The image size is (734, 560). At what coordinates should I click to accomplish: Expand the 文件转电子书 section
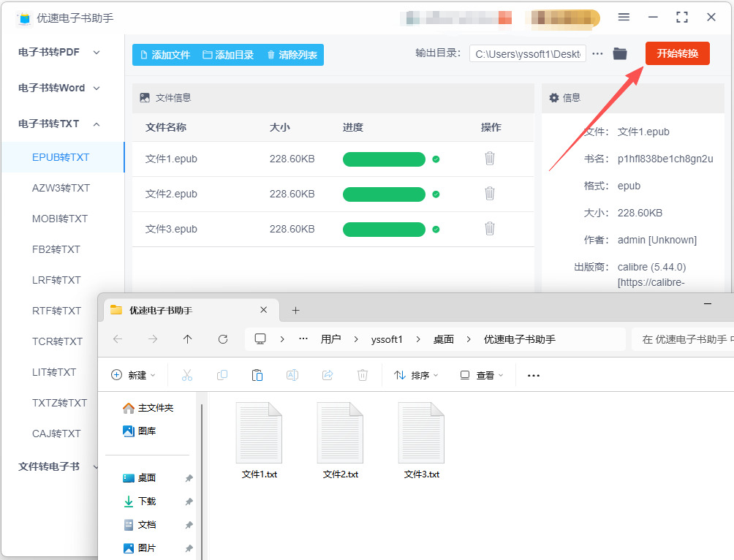tap(96, 467)
